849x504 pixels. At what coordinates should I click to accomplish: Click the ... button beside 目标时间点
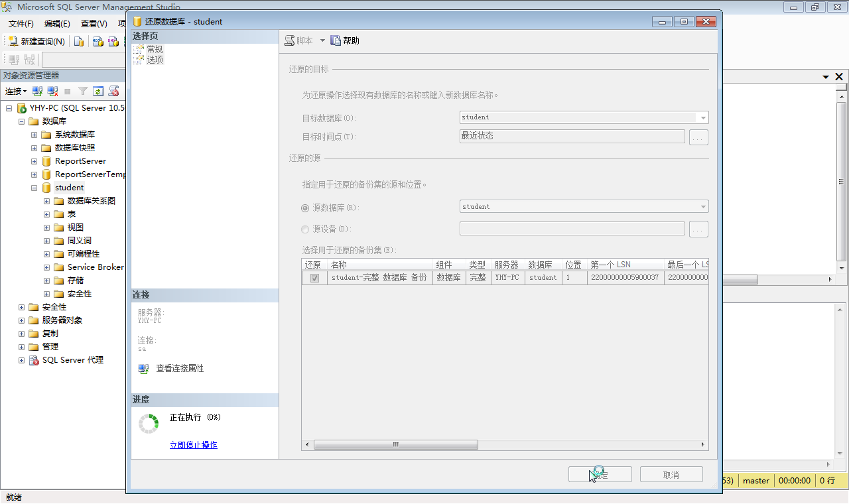pyautogui.click(x=699, y=137)
